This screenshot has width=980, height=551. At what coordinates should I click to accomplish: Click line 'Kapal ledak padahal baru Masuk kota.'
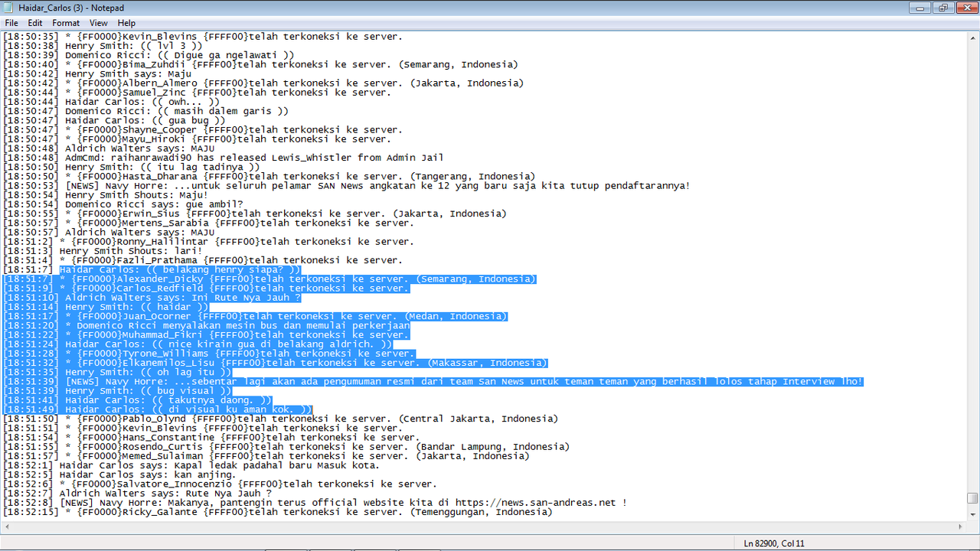pos(191,465)
